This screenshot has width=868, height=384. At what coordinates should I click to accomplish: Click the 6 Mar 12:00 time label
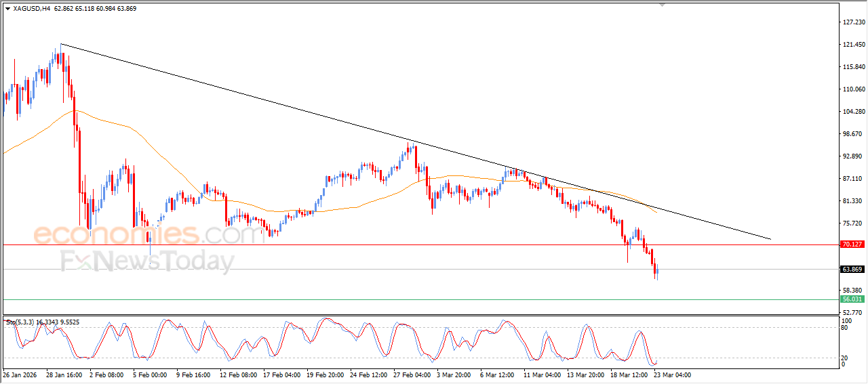[497, 375]
